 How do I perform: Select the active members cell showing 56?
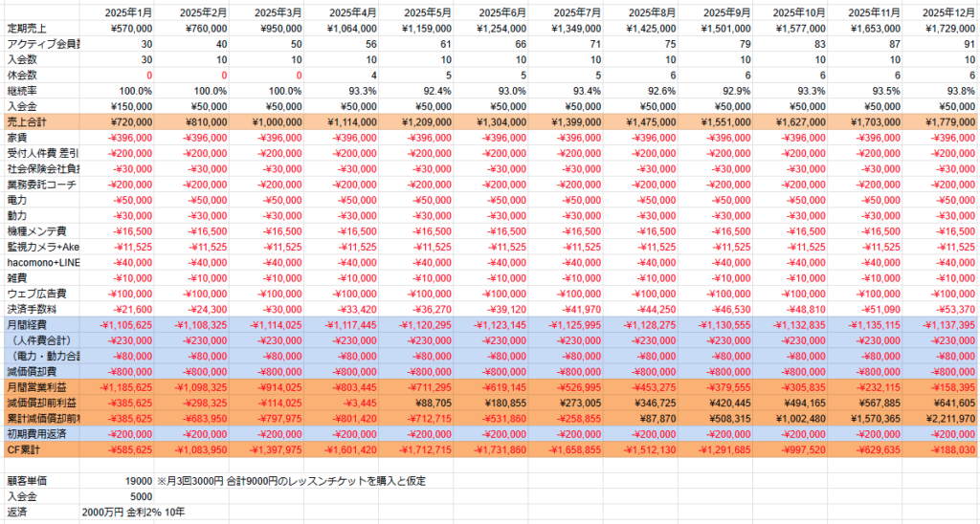click(342, 44)
